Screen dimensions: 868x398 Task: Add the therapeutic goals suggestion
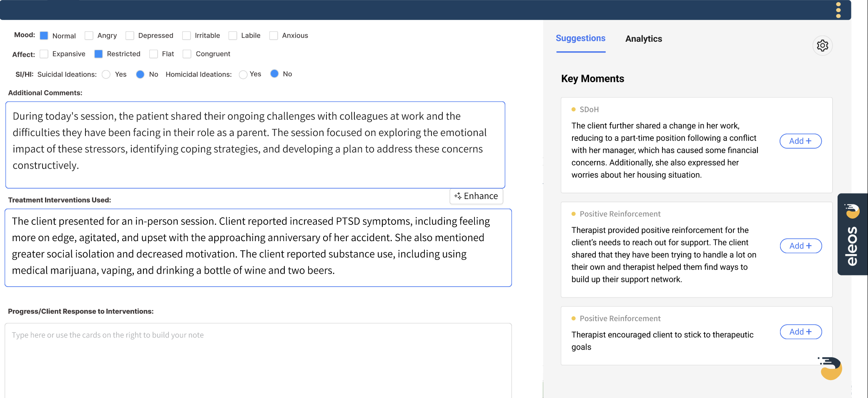(800, 332)
